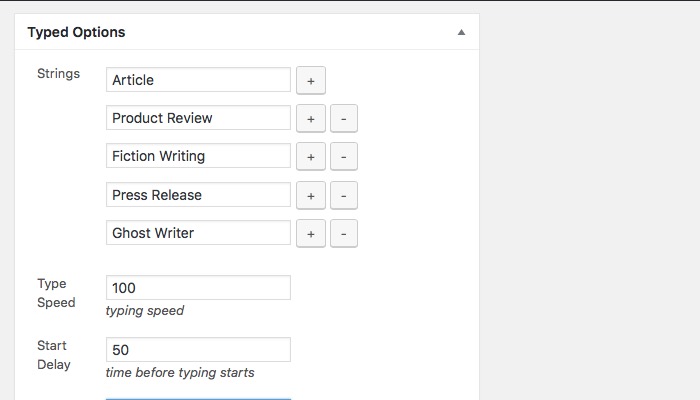
Task: Click the Product Review text field
Action: tap(198, 118)
